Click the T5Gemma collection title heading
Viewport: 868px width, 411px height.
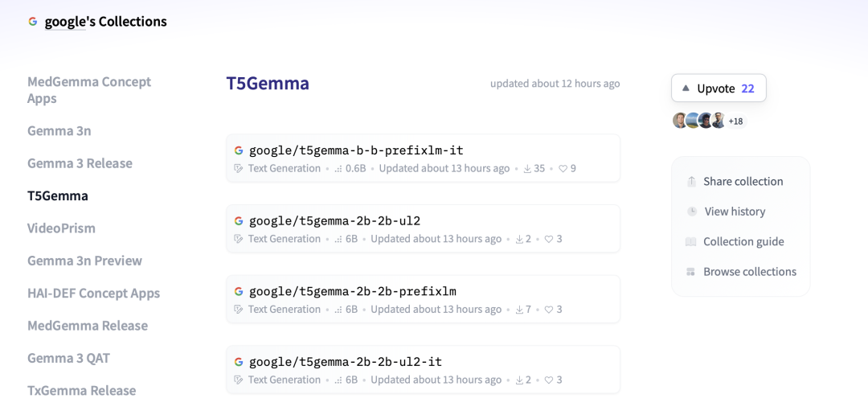point(268,83)
